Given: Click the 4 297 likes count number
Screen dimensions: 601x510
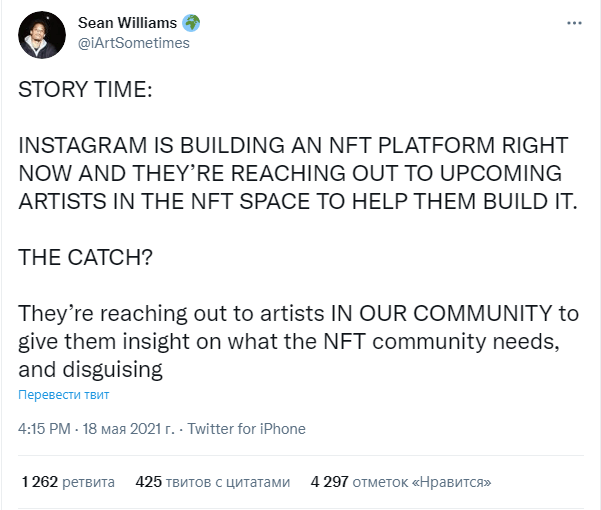Looking at the screenshot, I should coord(330,482).
